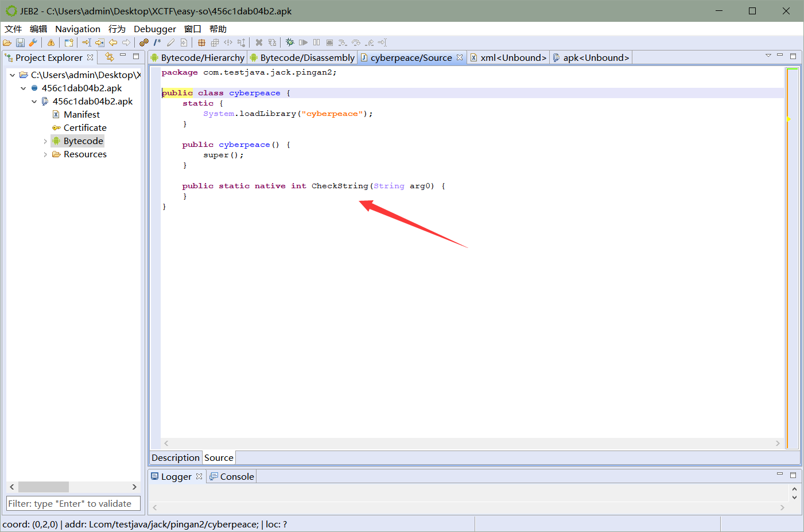Screen dimensions: 804x532
Task: Click the document note icon
Action: 184,42
